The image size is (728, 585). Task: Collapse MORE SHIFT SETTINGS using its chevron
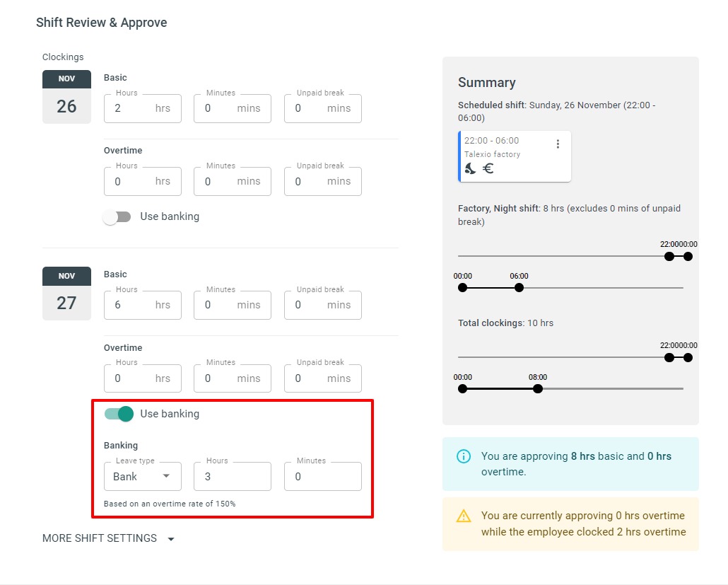170,538
